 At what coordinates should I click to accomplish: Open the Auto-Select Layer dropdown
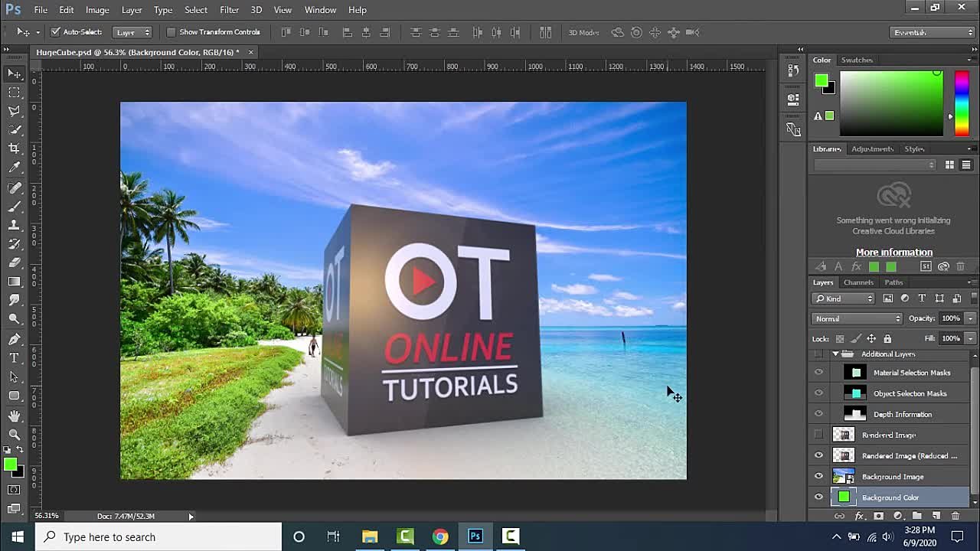(x=132, y=32)
